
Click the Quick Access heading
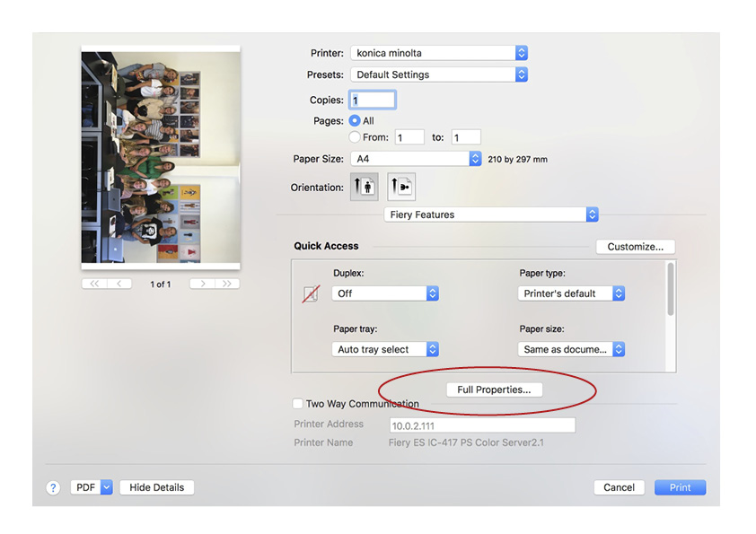coord(327,246)
